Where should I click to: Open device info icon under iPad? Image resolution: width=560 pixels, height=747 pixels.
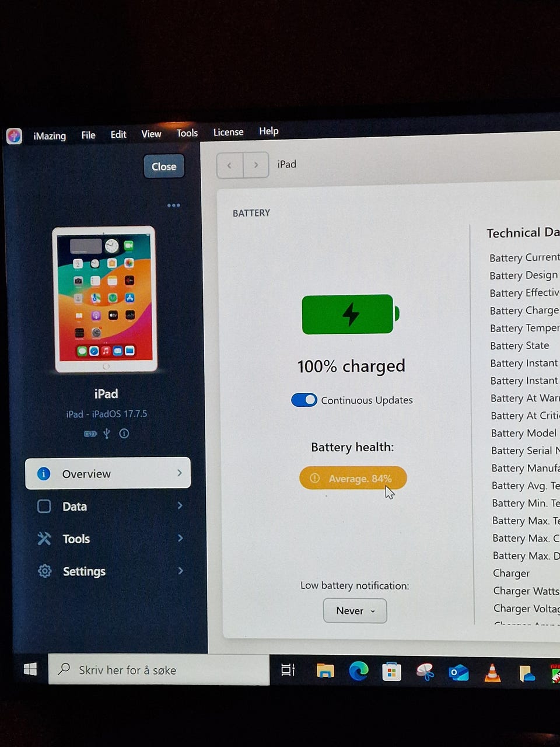tap(124, 434)
